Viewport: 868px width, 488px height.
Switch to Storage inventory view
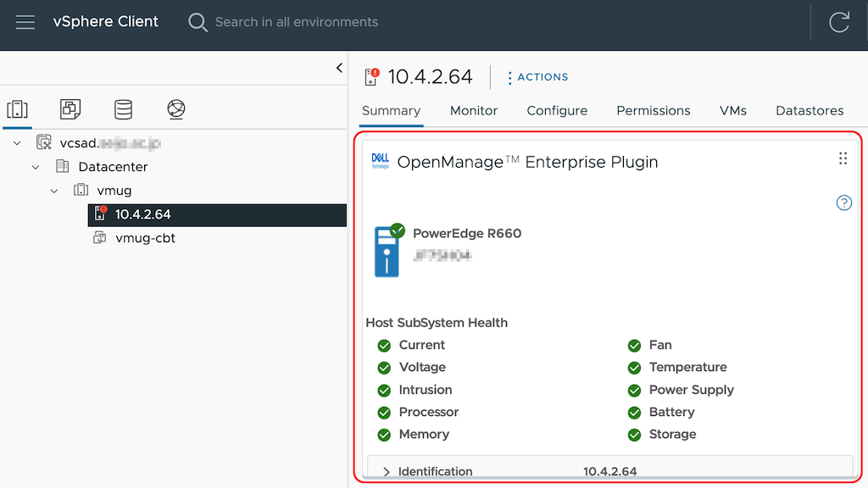(123, 109)
